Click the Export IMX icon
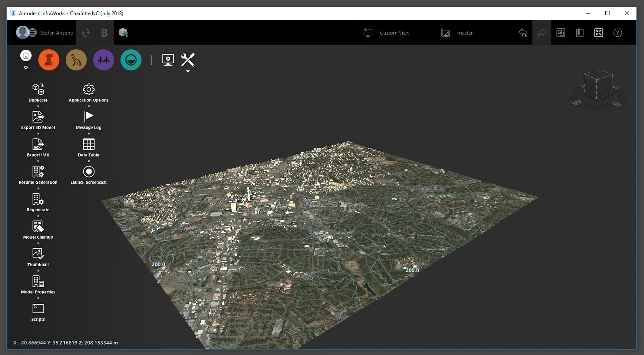Viewport: 644px width, 355px height. pos(38,144)
